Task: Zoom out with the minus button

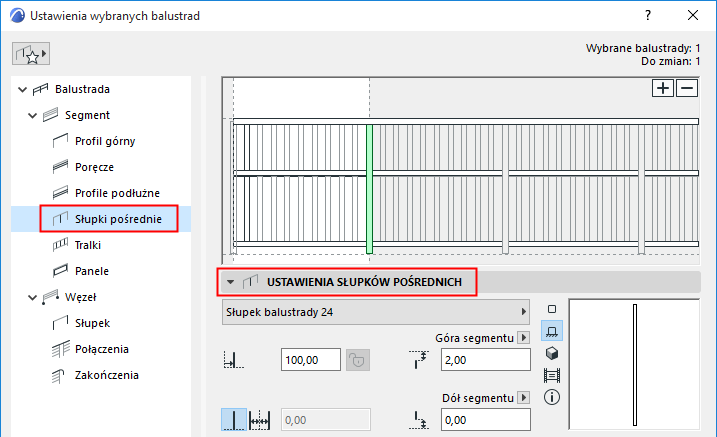Action: [x=687, y=88]
